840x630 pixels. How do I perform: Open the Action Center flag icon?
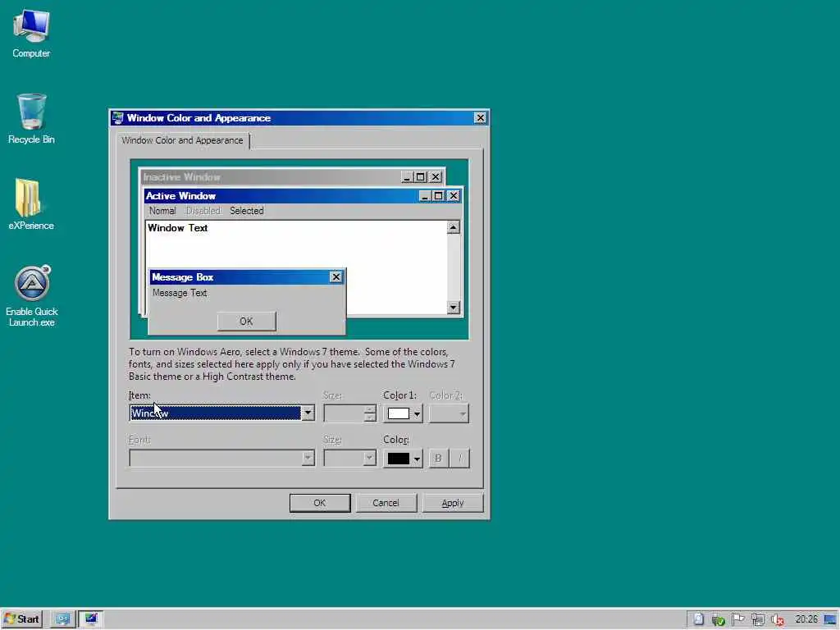click(x=737, y=619)
